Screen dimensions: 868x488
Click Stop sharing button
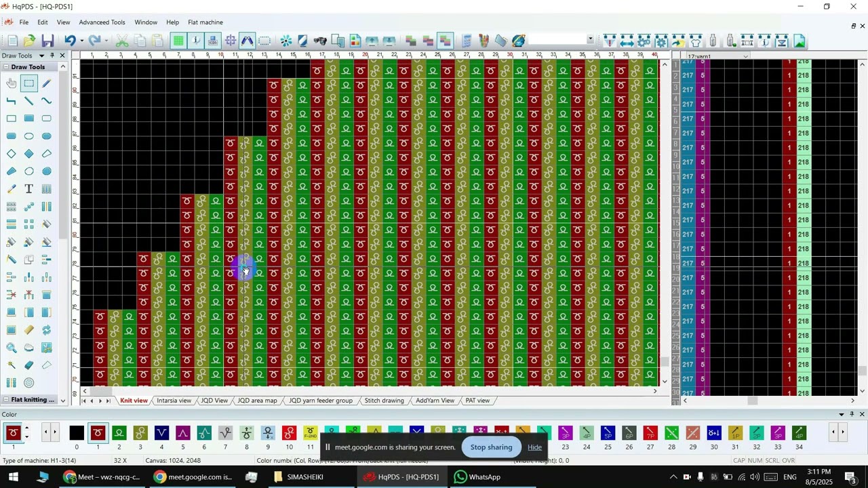(492, 447)
